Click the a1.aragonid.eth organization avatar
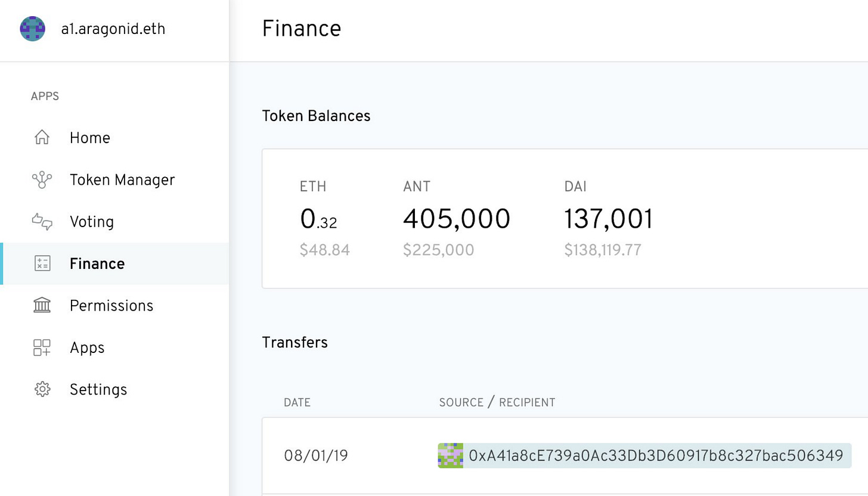The height and width of the screenshot is (496, 868). (x=33, y=29)
